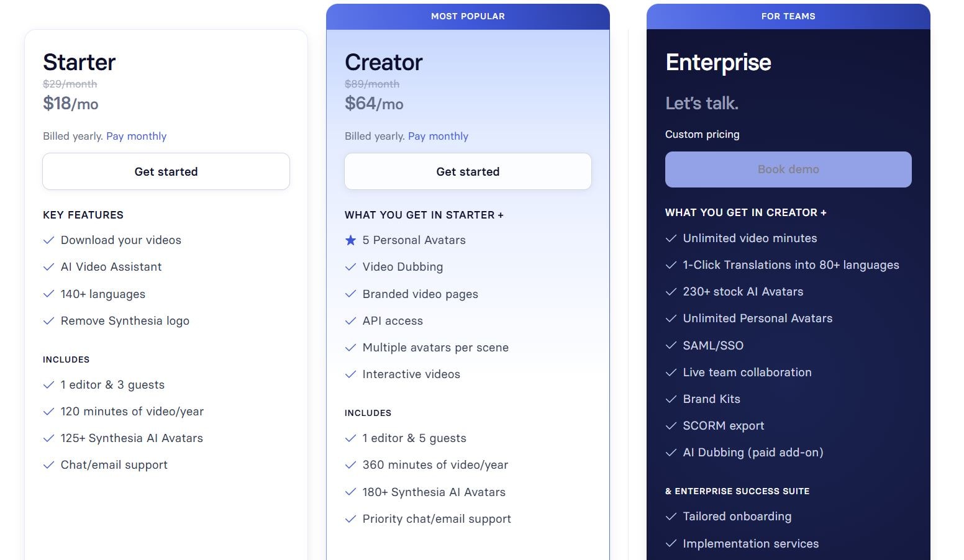964x560 pixels.
Task: Click INCLUDES heading in Creator card
Action: point(368,413)
